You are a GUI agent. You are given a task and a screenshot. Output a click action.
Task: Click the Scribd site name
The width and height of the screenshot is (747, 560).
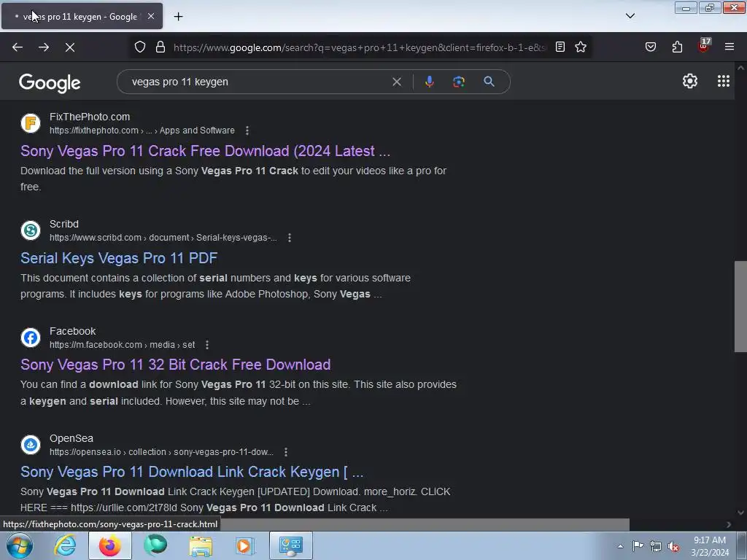pos(64,225)
